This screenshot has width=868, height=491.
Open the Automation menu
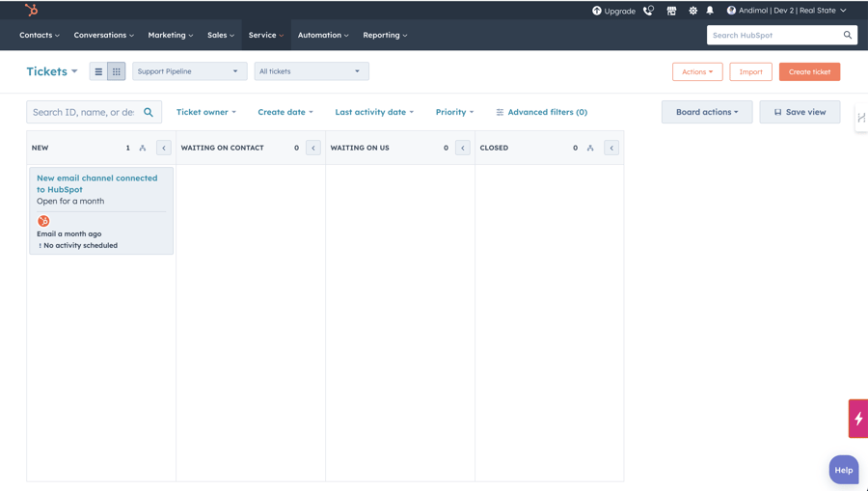(x=323, y=35)
